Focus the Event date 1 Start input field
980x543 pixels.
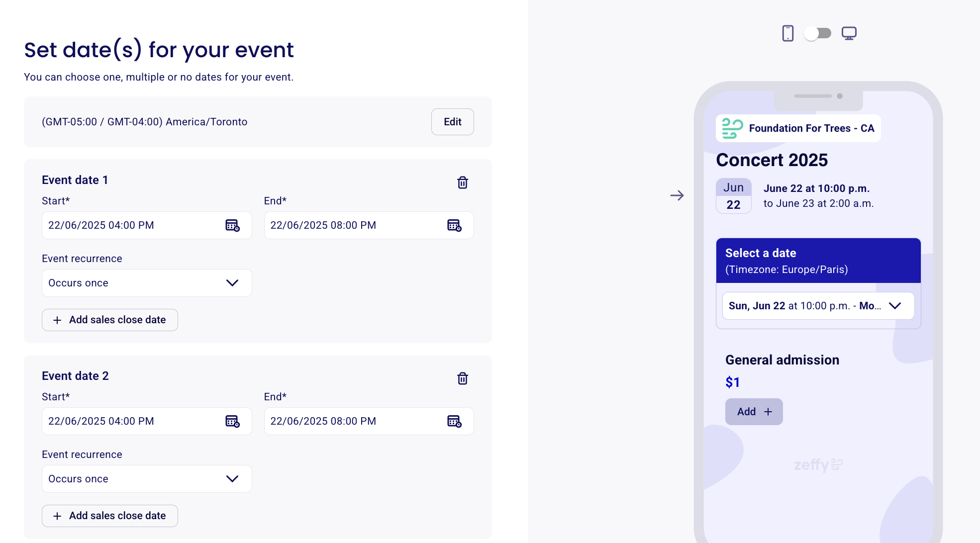[147, 225]
